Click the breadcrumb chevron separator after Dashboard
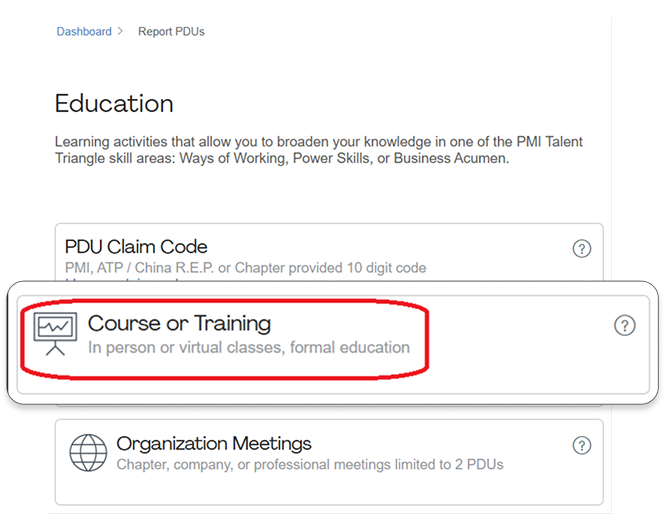Viewport: 666px width, 531px height. (121, 32)
